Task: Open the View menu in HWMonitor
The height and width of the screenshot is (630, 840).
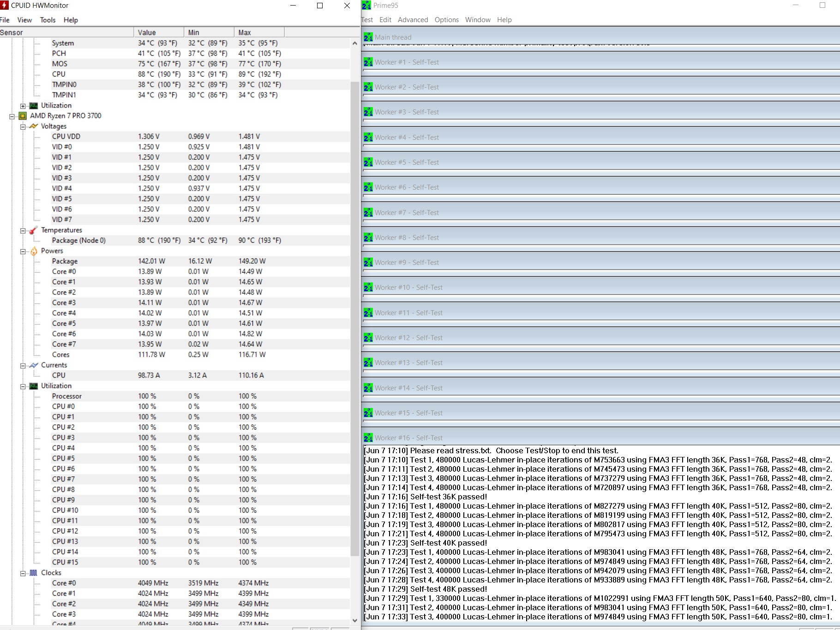Action: pos(24,20)
